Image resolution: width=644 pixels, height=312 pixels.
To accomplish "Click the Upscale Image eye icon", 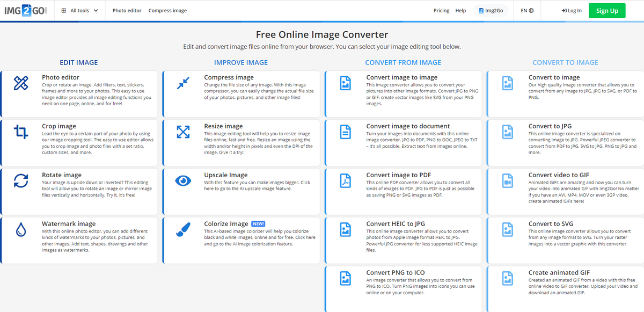I will click(183, 181).
